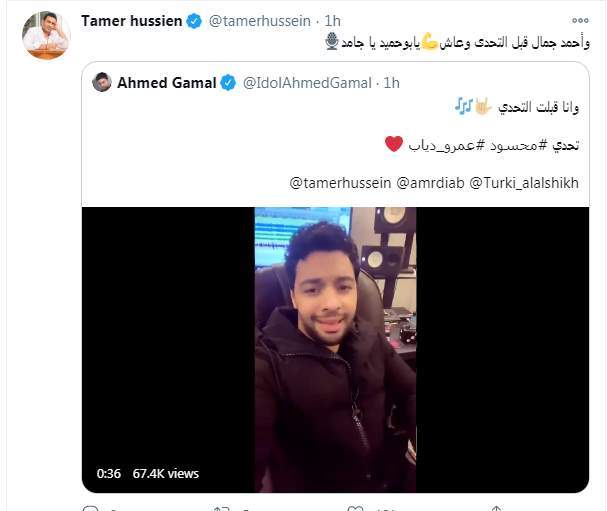Open the @amrdiab mention
Image resolution: width=607 pixels, height=511 pixels.
430,183
